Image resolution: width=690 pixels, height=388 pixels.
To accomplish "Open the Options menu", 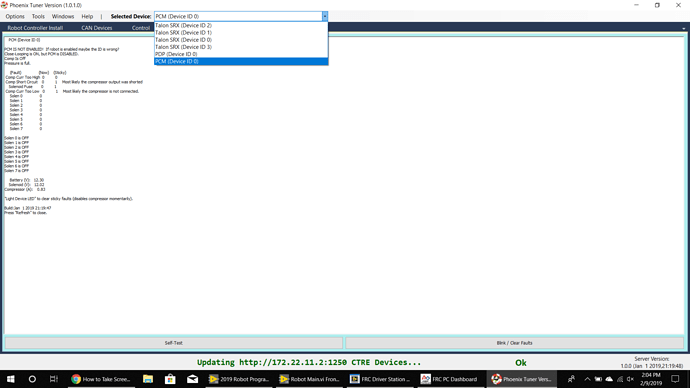I will (15, 16).
